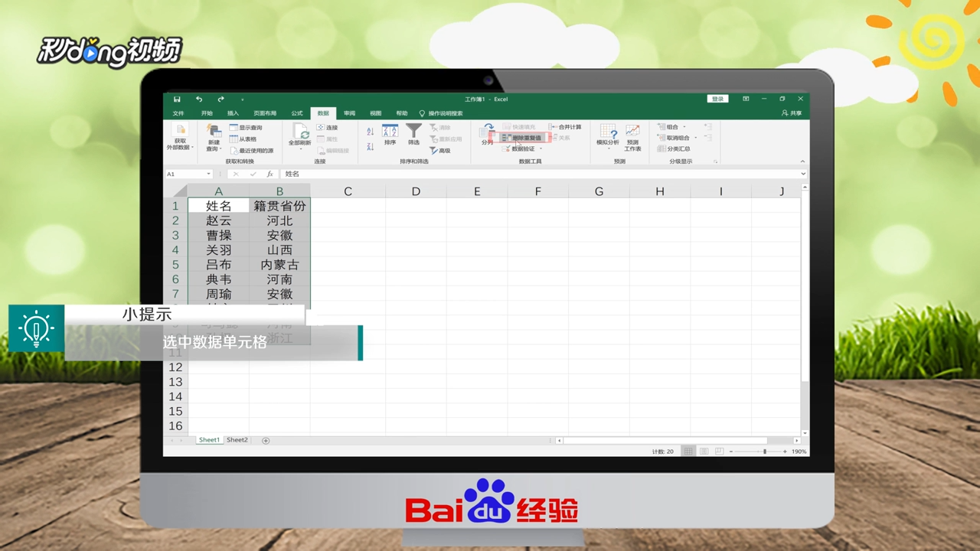The width and height of the screenshot is (980, 551).
Task: Click the 分列 (Text to Columns) icon
Action: (488, 134)
